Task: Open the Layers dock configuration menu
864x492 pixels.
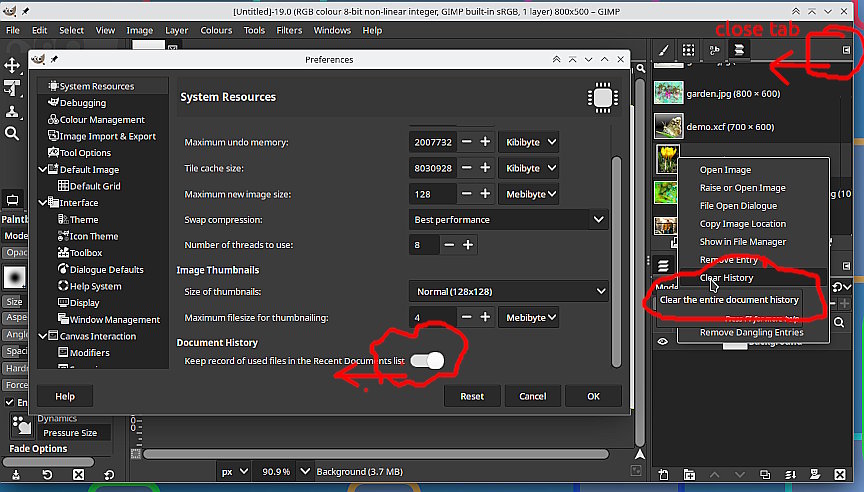Action: tap(846, 266)
